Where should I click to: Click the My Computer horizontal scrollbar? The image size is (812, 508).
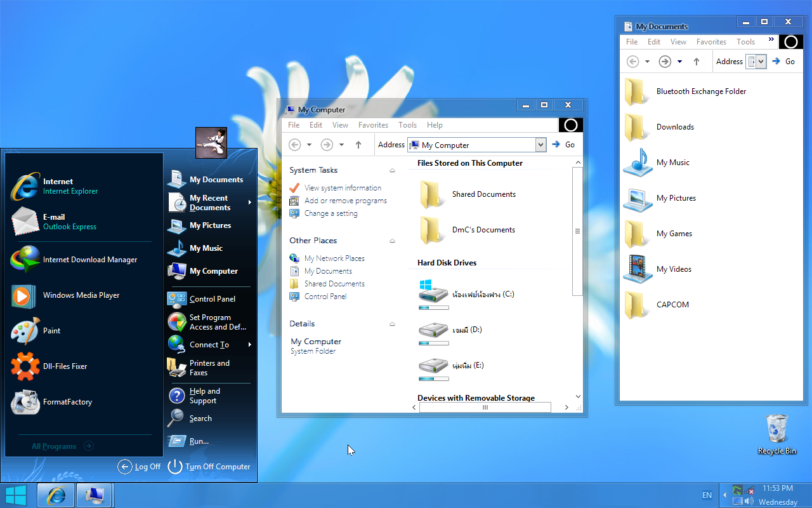coord(485,408)
